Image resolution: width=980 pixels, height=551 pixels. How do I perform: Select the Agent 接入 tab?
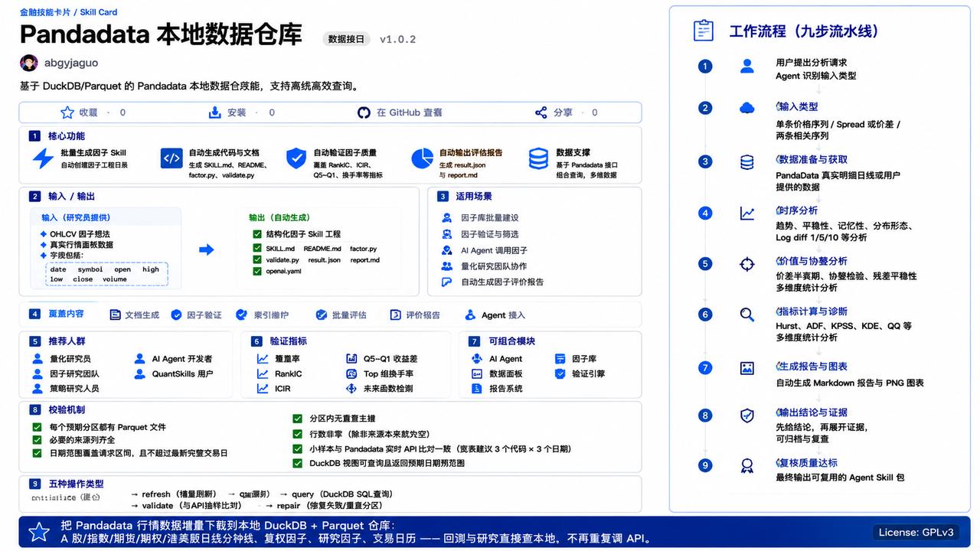coord(495,315)
